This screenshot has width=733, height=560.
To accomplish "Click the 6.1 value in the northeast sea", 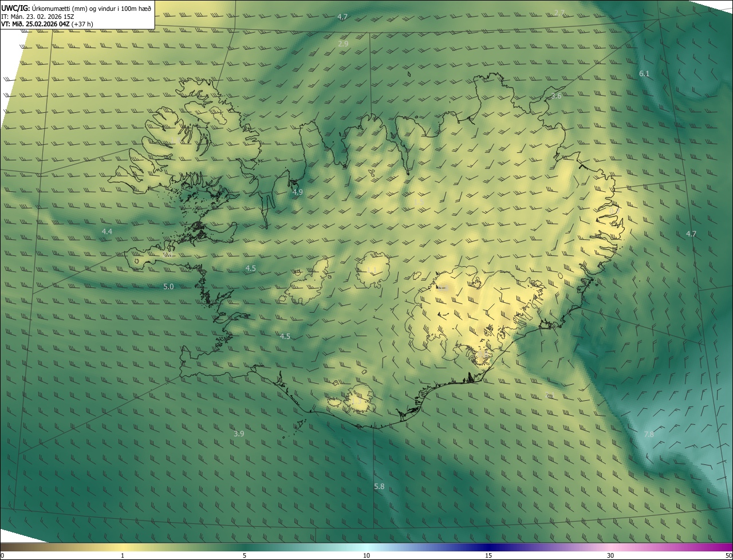I will pos(644,73).
